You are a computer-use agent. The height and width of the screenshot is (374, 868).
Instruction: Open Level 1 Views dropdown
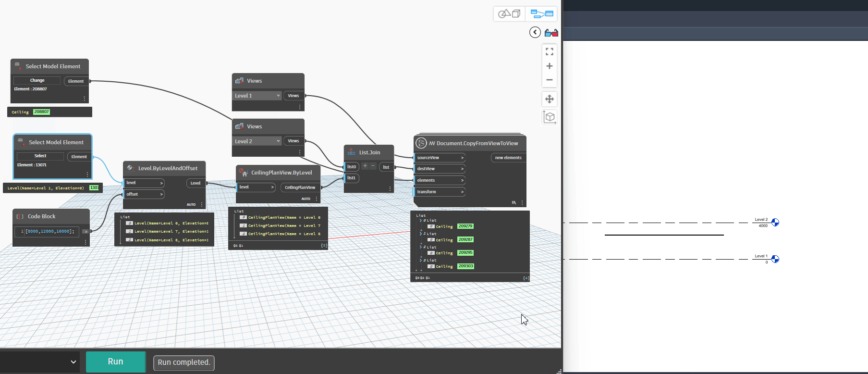pos(257,96)
